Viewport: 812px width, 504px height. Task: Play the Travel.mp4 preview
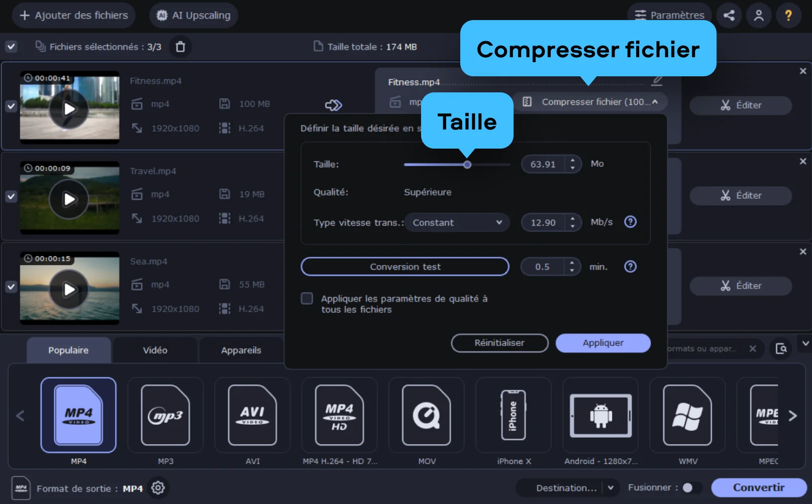(x=69, y=199)
